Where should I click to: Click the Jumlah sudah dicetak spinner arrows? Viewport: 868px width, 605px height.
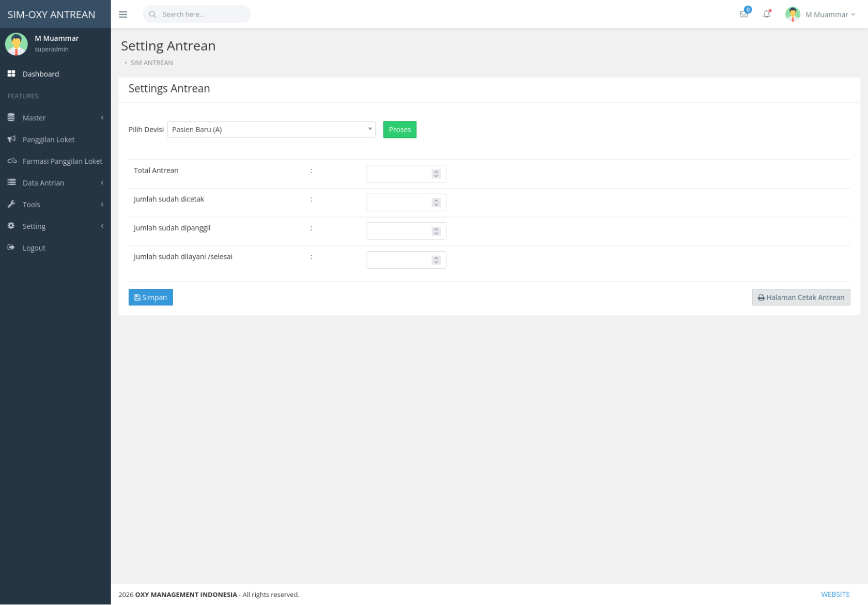(x=437, y=203)
